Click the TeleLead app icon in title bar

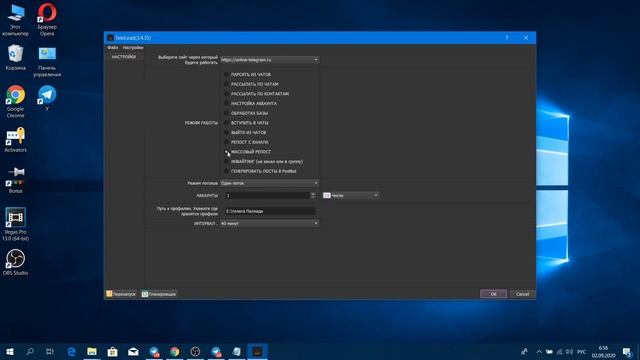(110, 38)
